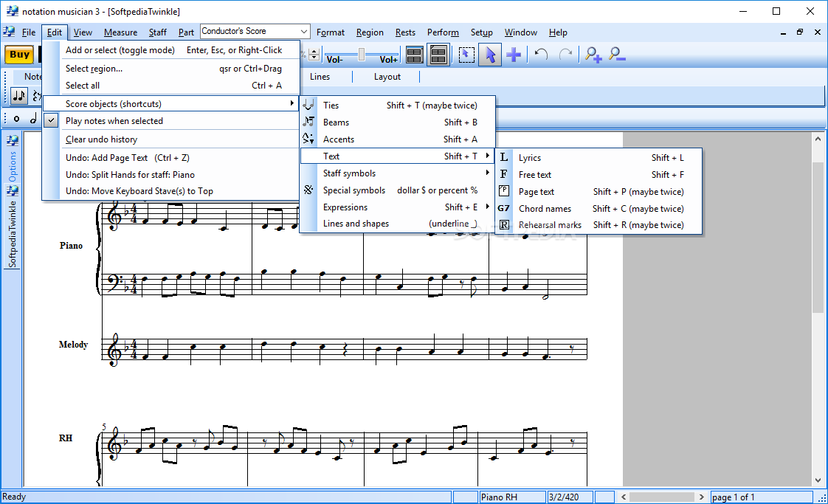Click the Special symbols icon

(309, 190)
